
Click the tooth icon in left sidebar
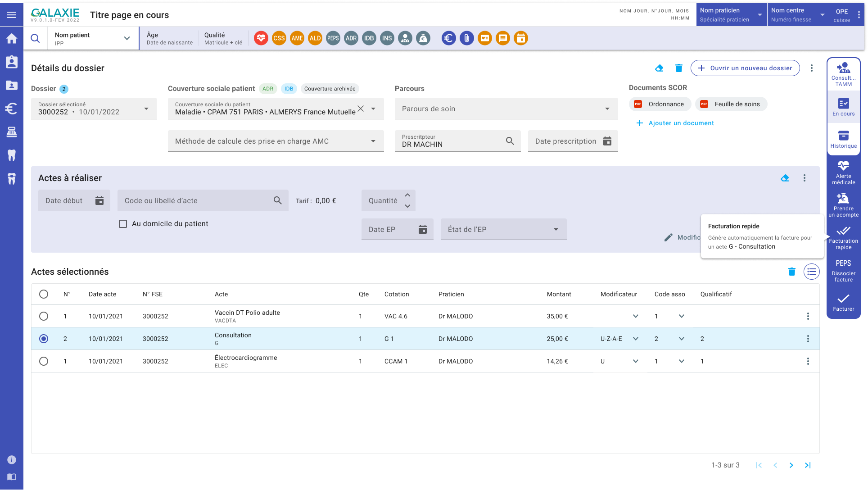point(12,155)
